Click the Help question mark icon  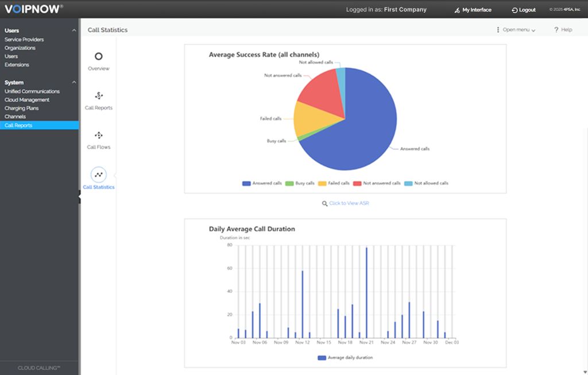click(556, 30)
